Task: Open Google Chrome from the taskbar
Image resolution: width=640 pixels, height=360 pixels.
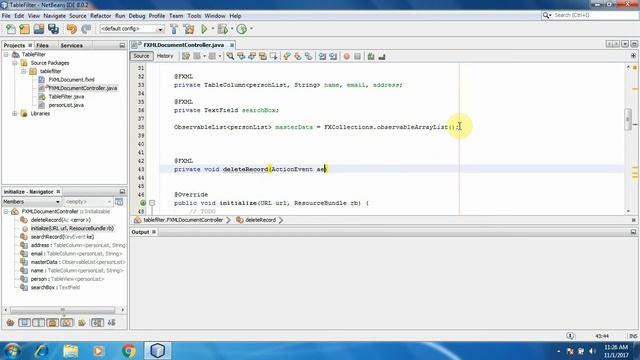Action: 129,351
